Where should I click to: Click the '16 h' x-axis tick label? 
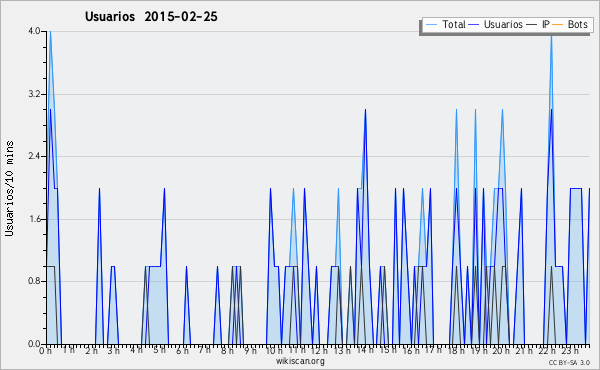tap(410, 350)
